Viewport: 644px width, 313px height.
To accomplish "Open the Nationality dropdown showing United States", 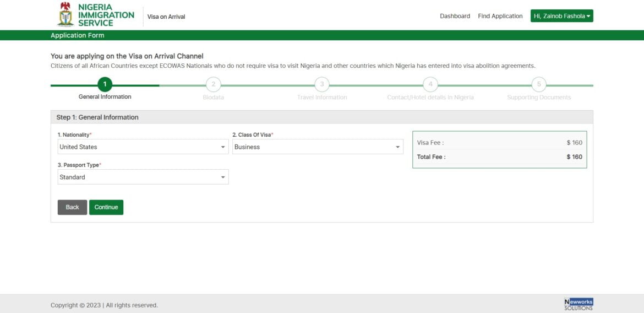I will coord(143,147).
